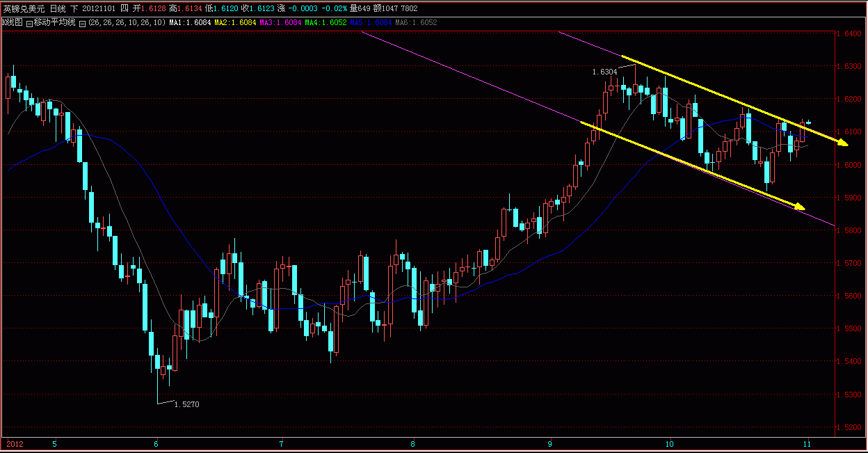Image resolution: width=868 pixels, height=453 pixels.
Task: Click the 1.6304 high price annotation
Action: click(x=604, y=72)
